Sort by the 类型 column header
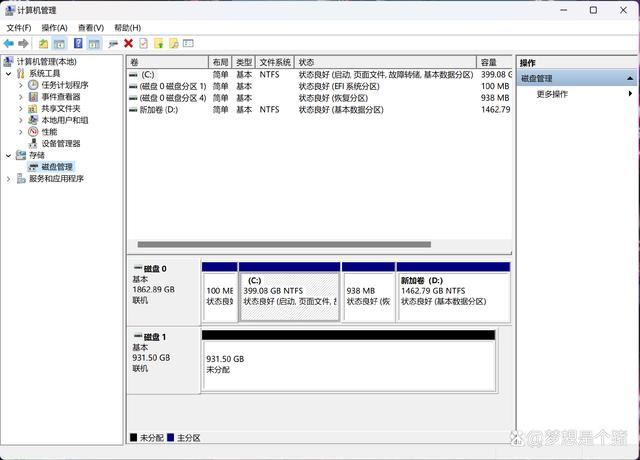Image resolution: width=640 pixels, height=460 pixels. coord(244,62)
